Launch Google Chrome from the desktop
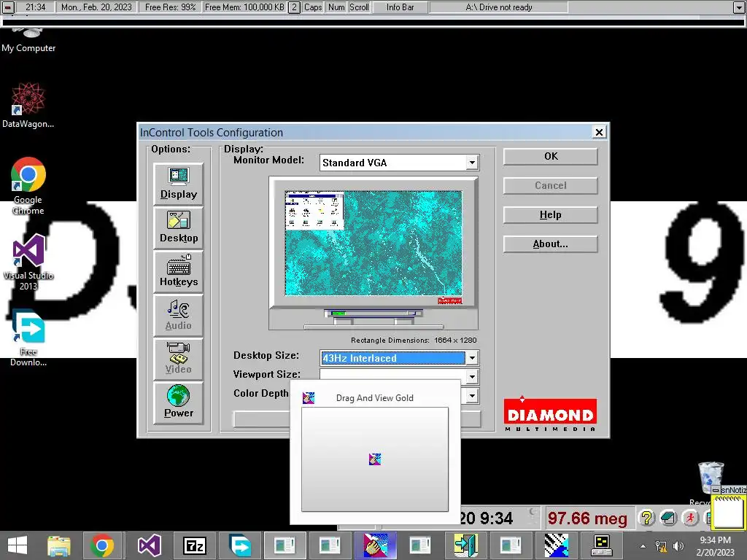The width and height of the screenshot is (747, 560). [x=28, y=186]
